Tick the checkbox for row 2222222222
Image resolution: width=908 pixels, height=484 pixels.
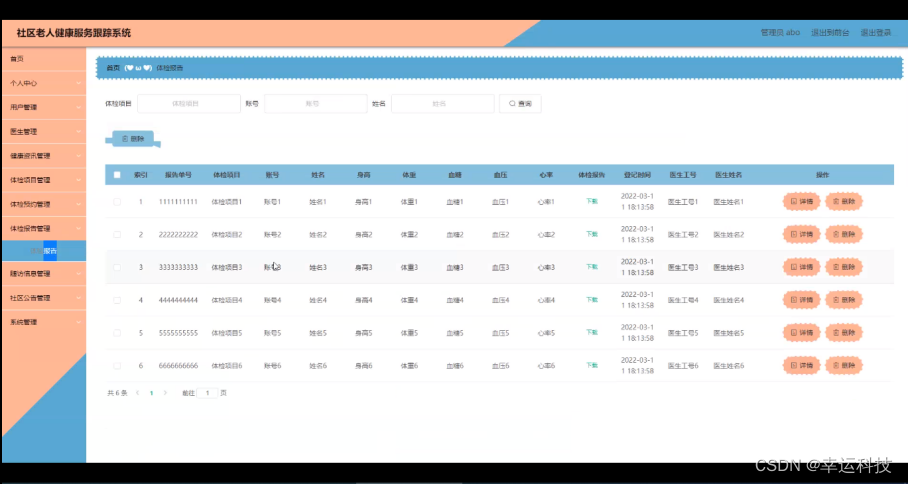tap(117, 234)
